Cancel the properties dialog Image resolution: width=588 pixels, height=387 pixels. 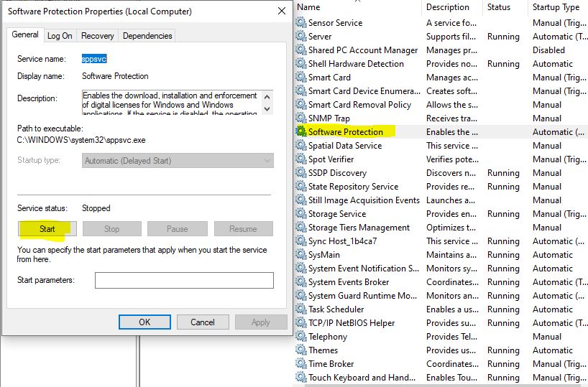pos(203,322)
